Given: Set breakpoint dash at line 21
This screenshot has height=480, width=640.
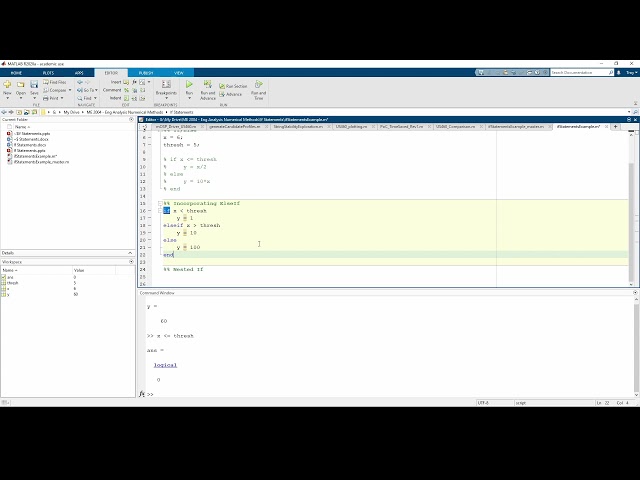Looking at the screenshot, I should [149, 247].
